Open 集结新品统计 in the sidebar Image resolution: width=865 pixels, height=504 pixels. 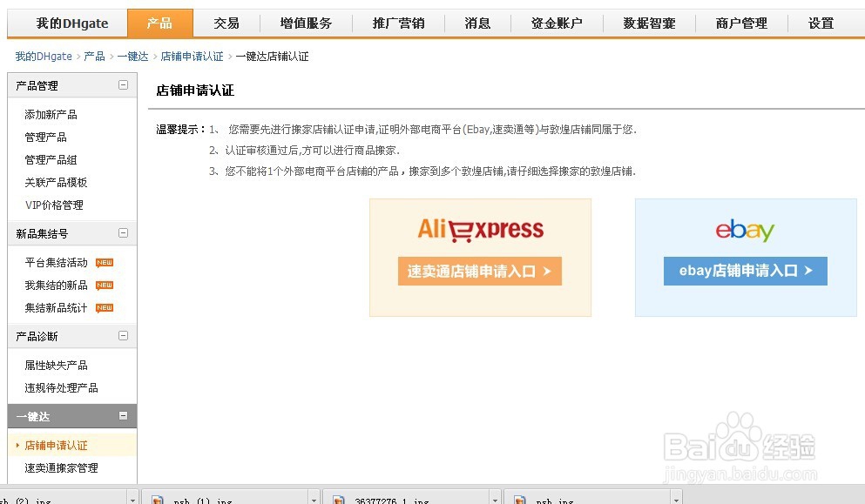[57, 307]
